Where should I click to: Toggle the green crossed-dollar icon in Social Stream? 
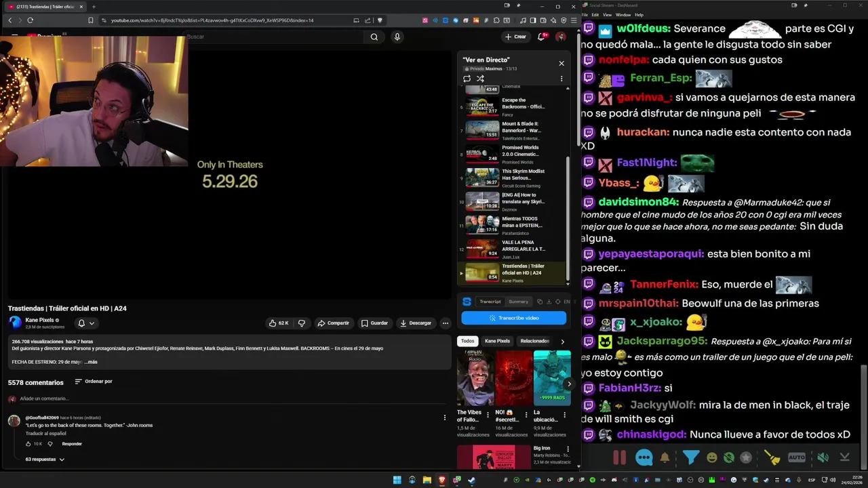point(729,457)
